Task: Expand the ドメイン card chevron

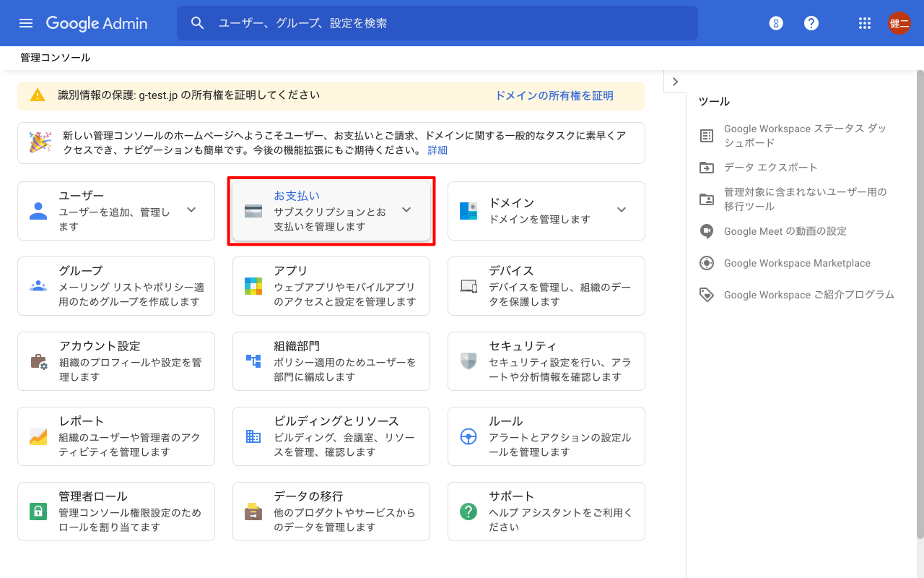Action: tap(622, 210)
